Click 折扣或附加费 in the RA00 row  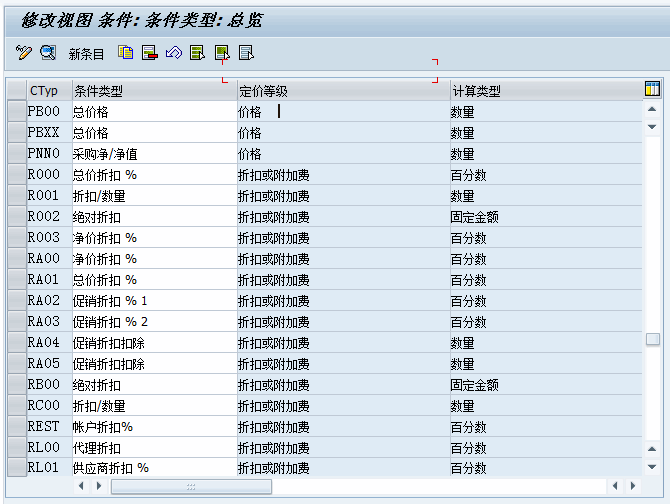pyautogui.click(x=273, y=259)
